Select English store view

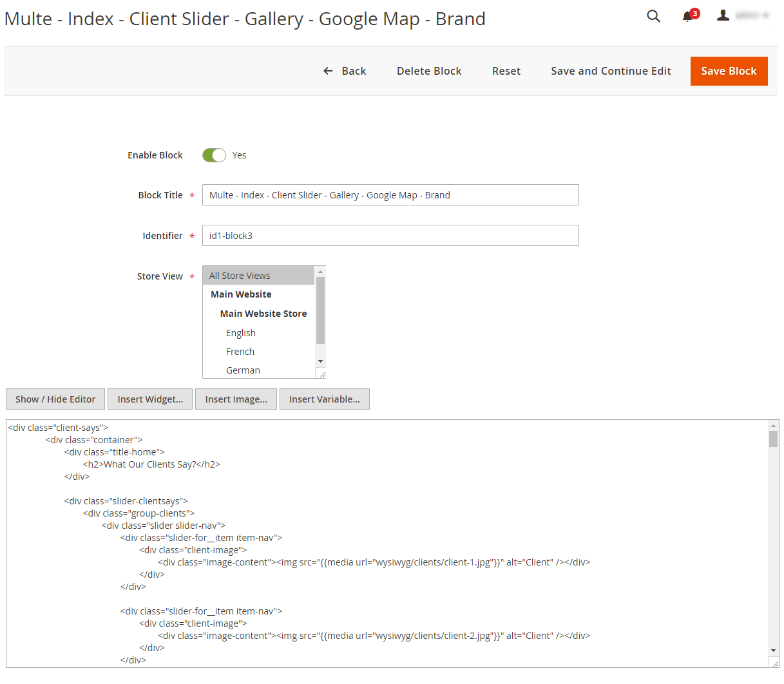241,333
